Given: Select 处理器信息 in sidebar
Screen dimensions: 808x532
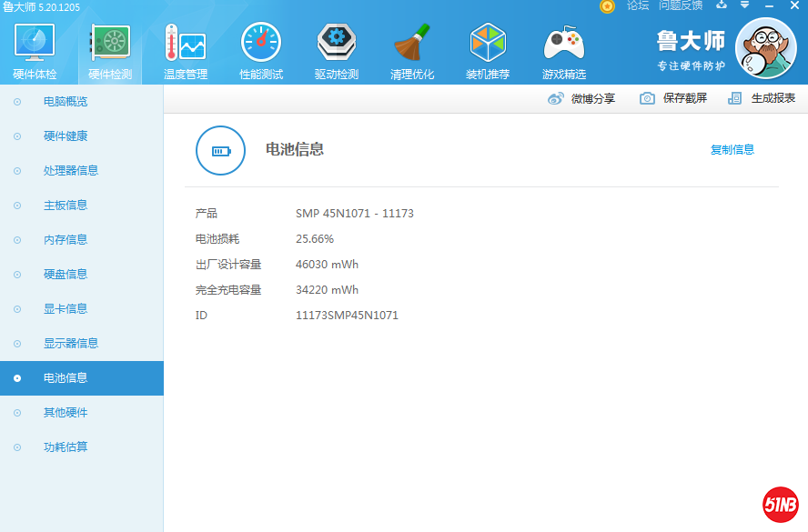Looking at the screenshot, I should (71, 171).
